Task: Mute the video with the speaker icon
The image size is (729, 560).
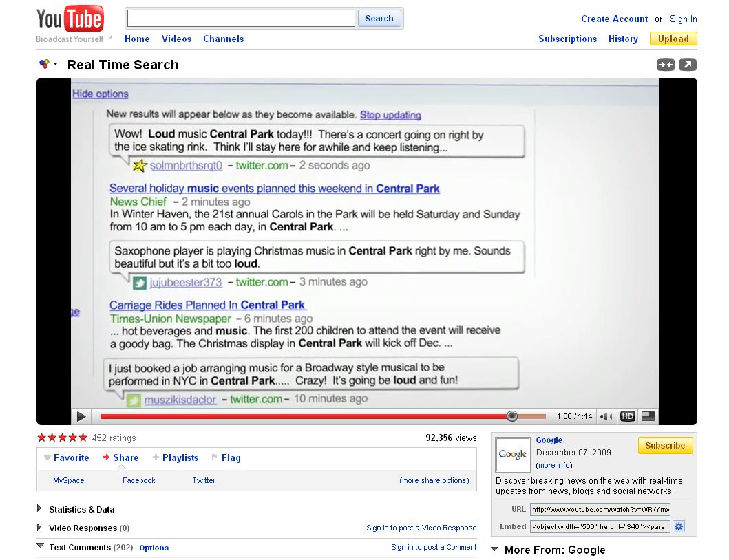Action: point(606,416)
